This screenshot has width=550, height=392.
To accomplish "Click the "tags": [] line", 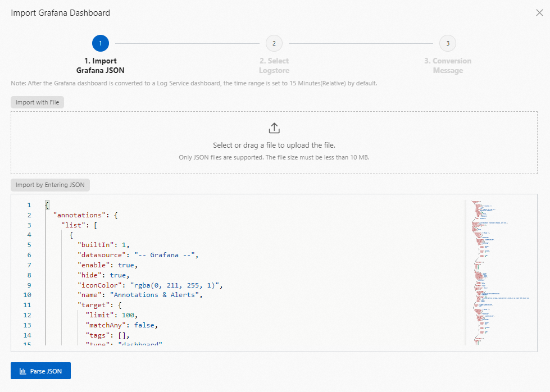I will coord(108,335).
